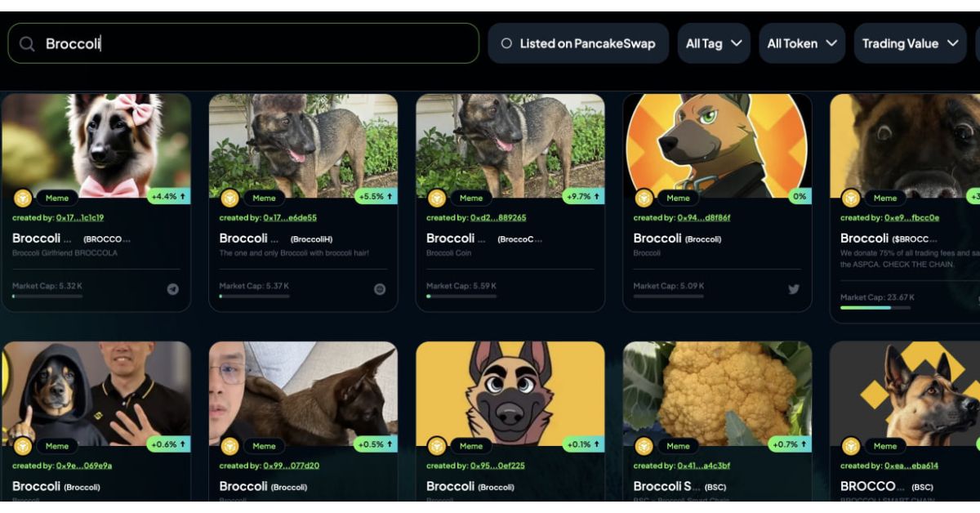Click BNB coin badge on BroccoliH card

coord(230,198)
